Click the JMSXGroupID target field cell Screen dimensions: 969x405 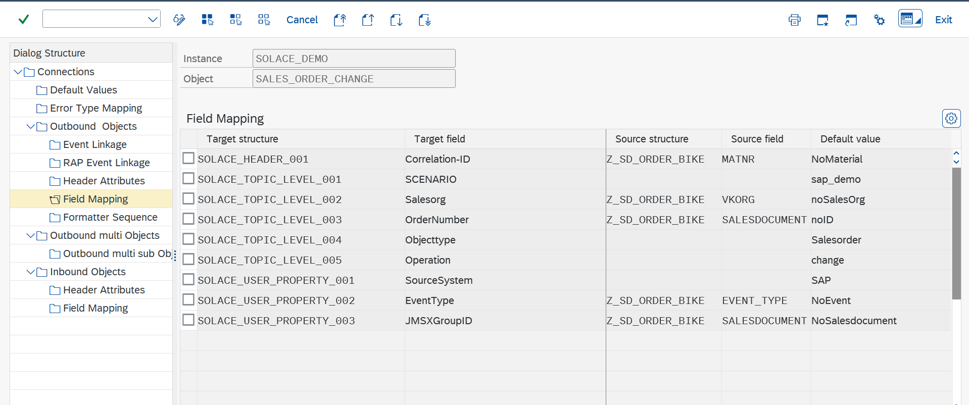(x=505, y=321)
